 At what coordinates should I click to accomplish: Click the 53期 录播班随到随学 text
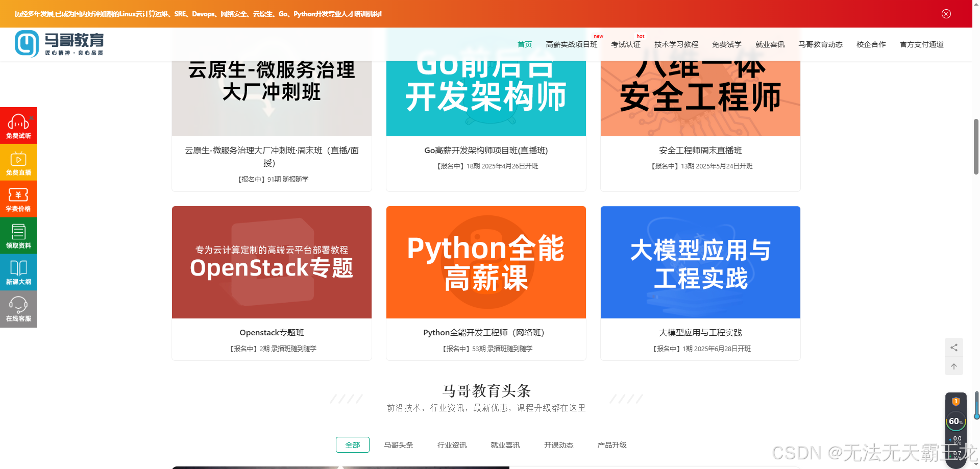(502, 349)
